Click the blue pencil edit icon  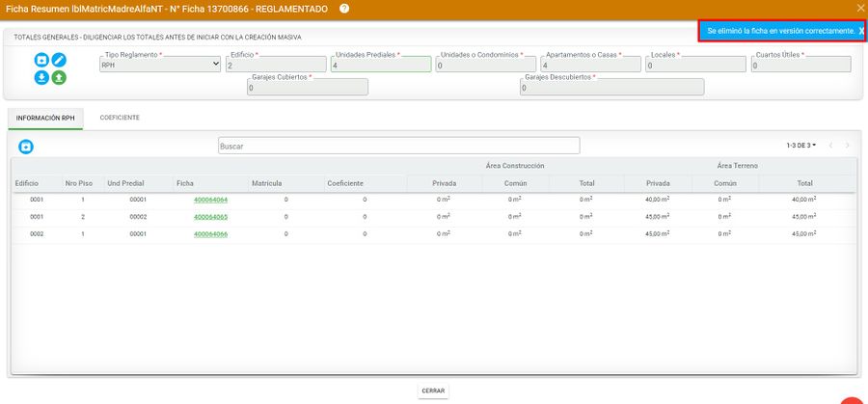click(59, 60)
